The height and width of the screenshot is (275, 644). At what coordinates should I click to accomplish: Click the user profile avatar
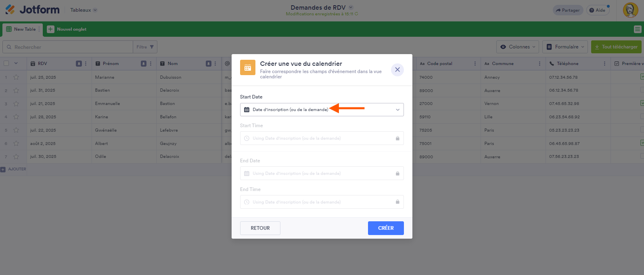pyautogui.click(x=630, y=10)
